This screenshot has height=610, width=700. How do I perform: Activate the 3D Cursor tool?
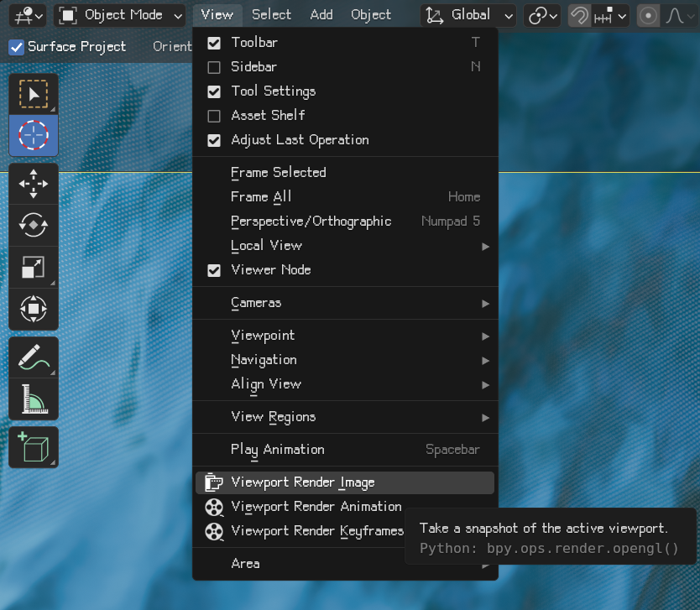click(x=34, y=135)
